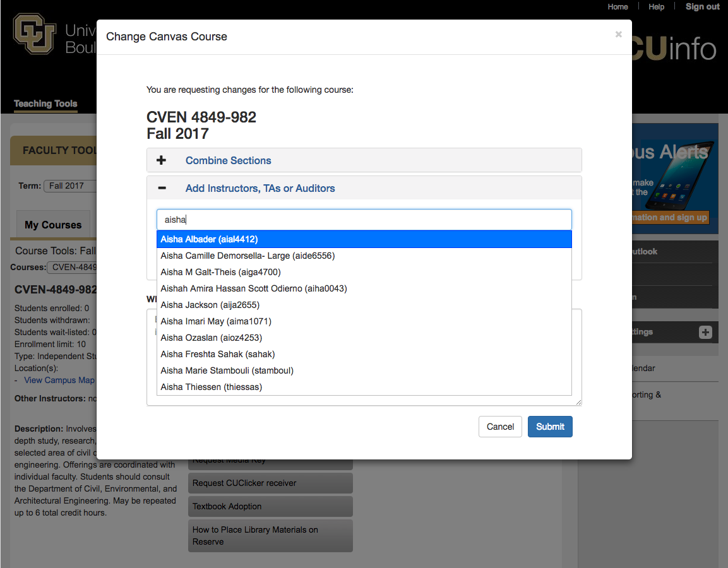Screen dimensions: 728x568
Task: Submit the course change request
Action: click(x=550, y=427)
